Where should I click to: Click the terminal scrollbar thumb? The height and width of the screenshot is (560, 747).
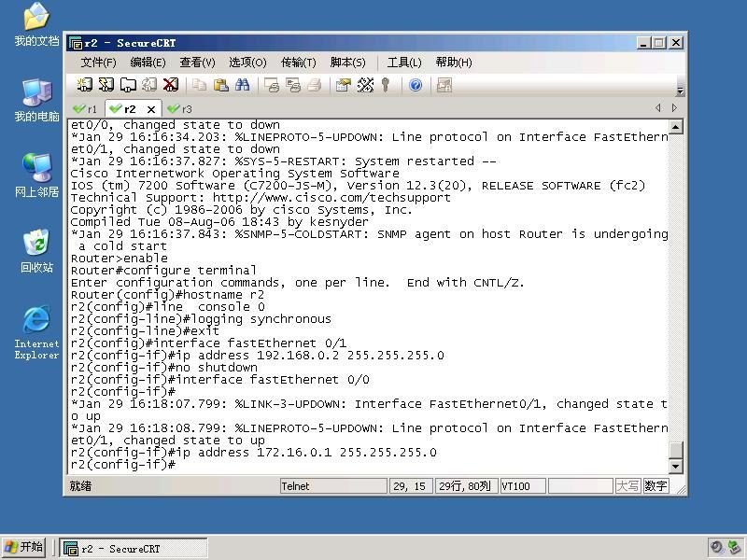click(x=675, y=450)
